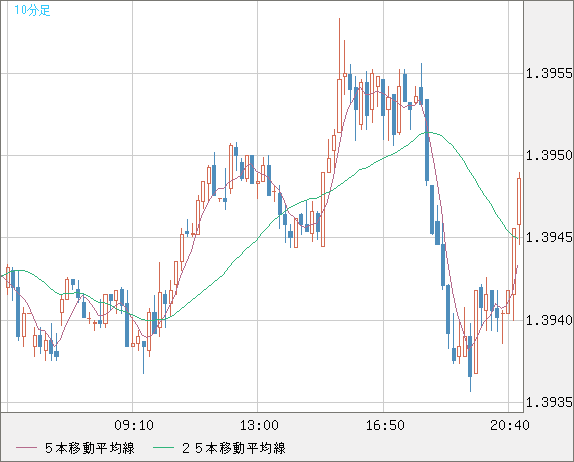The height and width of the screenshot is (462, 574).
Task: Click the 25本移動平均線 legend label
Action: point(234,448)
